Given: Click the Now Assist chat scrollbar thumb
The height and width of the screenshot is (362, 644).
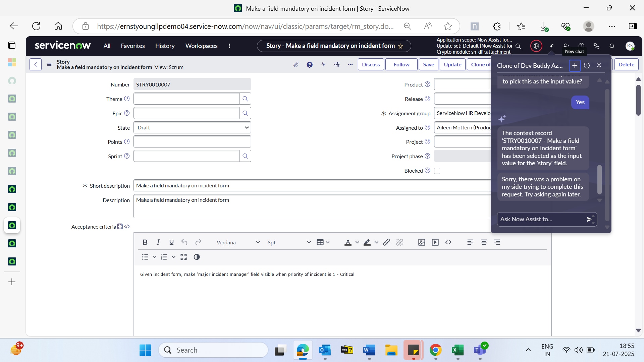Looking at the screenshot, I should coord(599,180).
